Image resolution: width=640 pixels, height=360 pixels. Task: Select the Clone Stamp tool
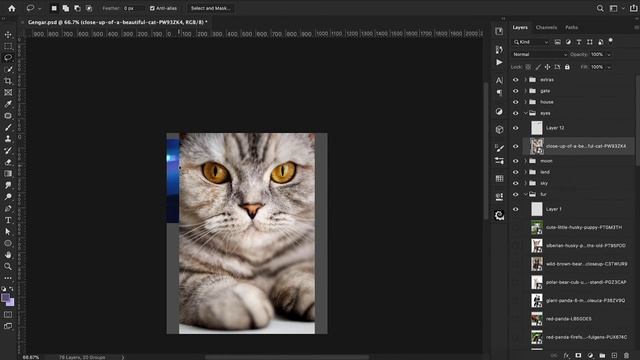click(8, 139)
